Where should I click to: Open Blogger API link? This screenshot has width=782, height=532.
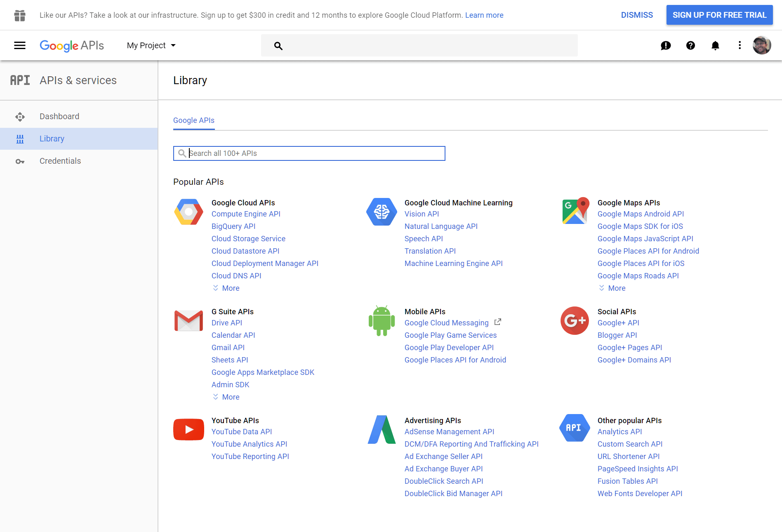(x=617, y=335)
